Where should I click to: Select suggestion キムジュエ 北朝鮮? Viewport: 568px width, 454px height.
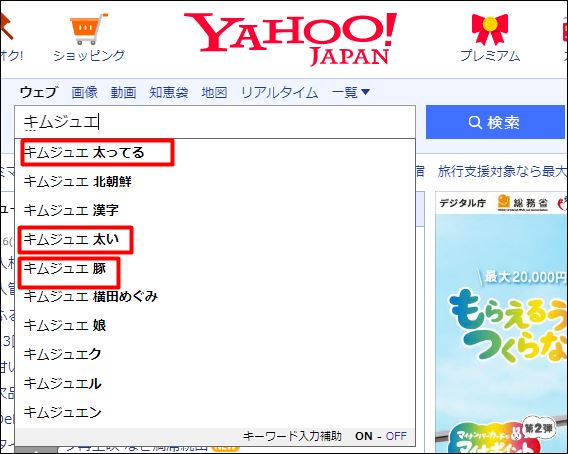(215, 181)
